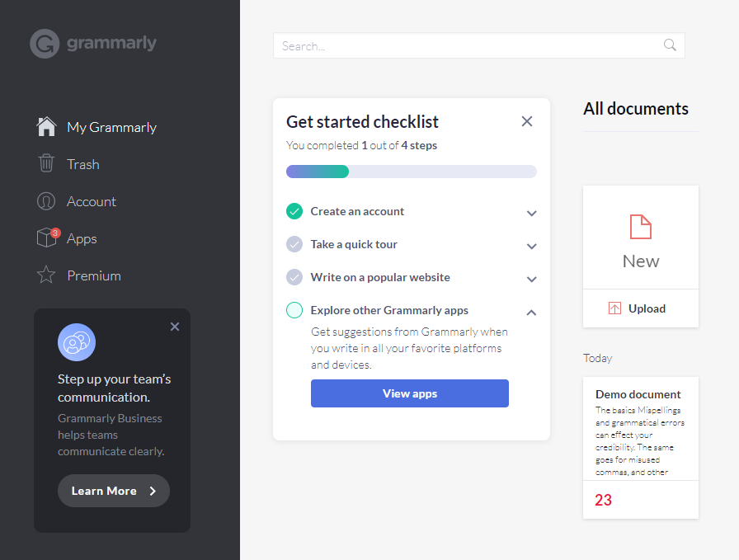
Task: Toggle Explore other Grammarly apps circle
Action: click(x=294, y=310)
